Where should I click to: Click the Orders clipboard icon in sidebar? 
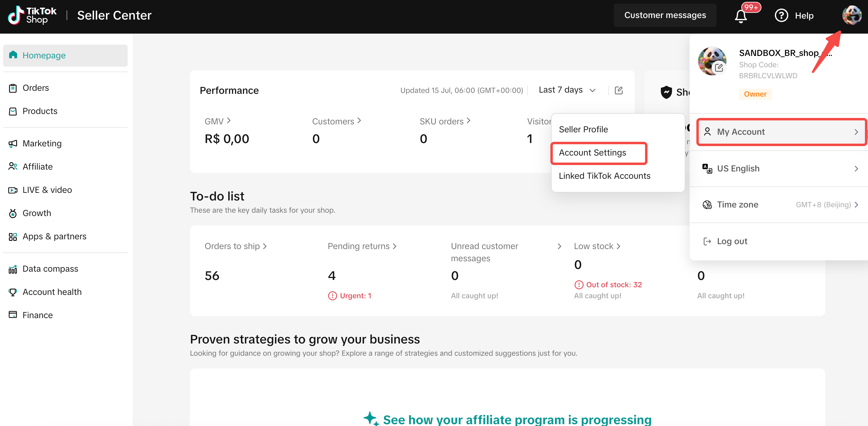pyautogui.click(x=13, y=88)
